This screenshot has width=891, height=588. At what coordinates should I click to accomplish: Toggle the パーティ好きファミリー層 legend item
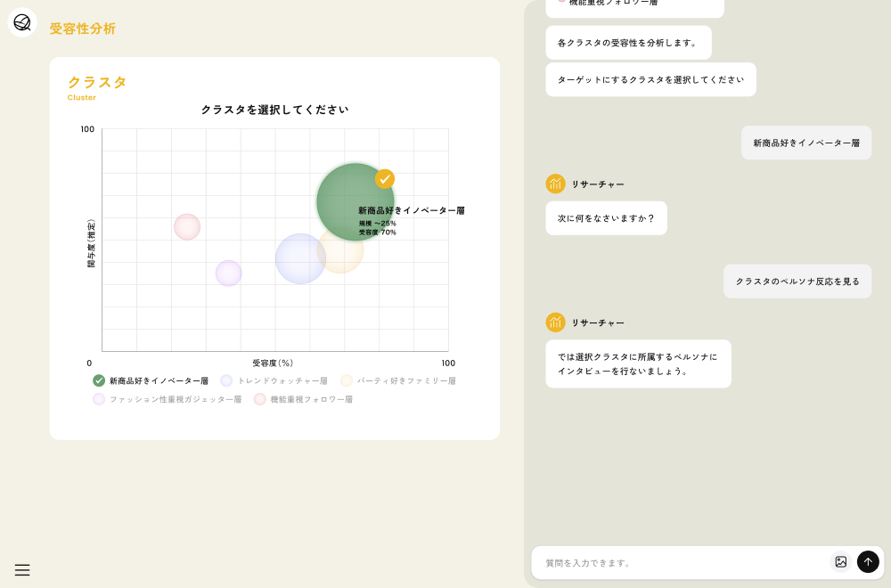347,380
